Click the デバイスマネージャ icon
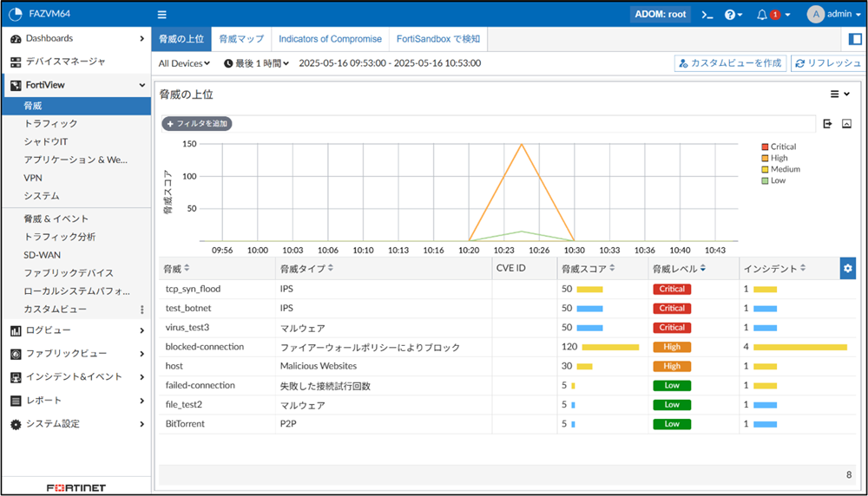 (x=16, y=62)
